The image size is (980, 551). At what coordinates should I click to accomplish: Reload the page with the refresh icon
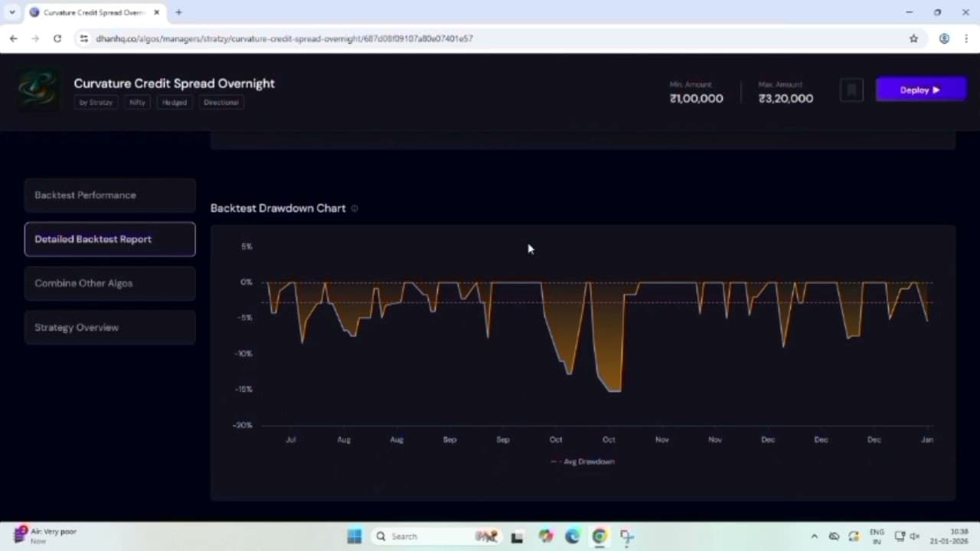[57, 38]
